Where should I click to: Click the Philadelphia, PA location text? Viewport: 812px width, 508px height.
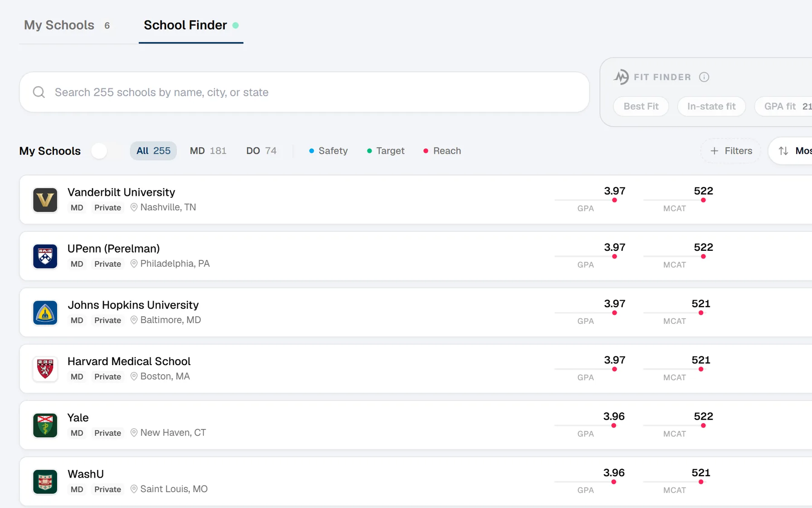coord(175,264)
